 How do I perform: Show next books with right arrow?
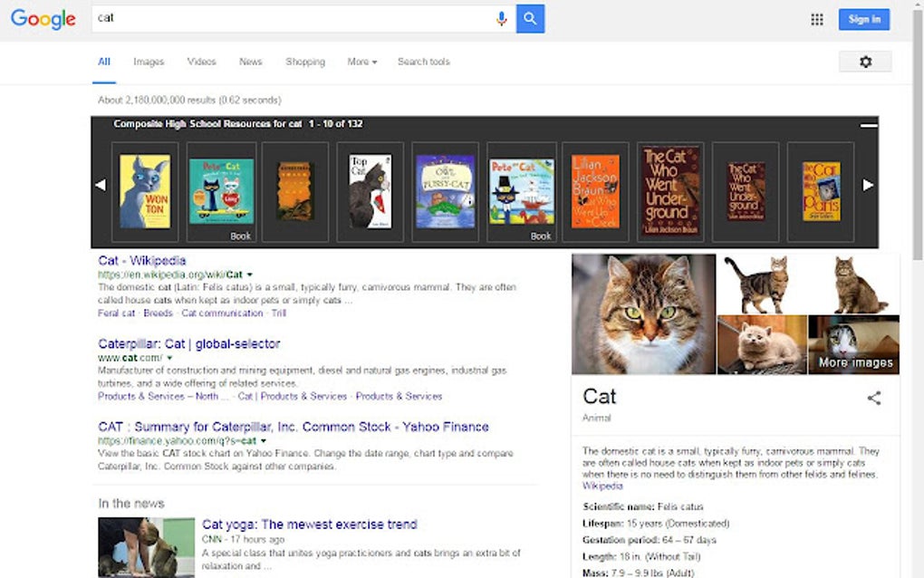[868, 185]
